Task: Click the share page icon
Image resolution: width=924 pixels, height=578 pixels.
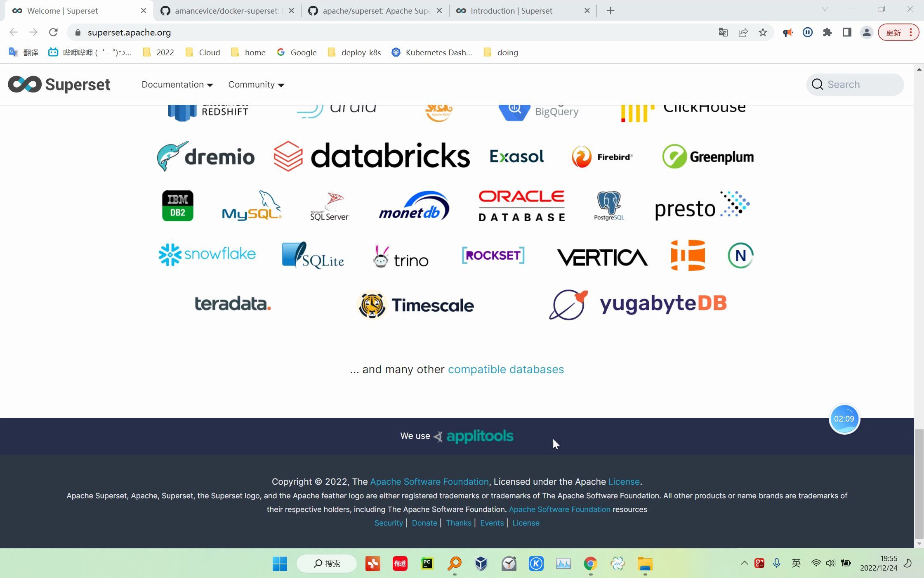Action: (x=743, y=32)
